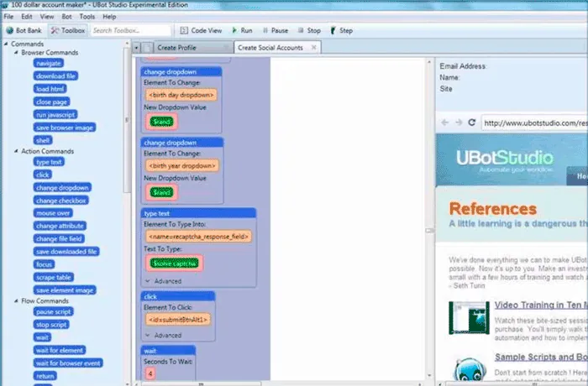
Task: Edit the Seconds To Wait value
Action: (x=150, y=373)
